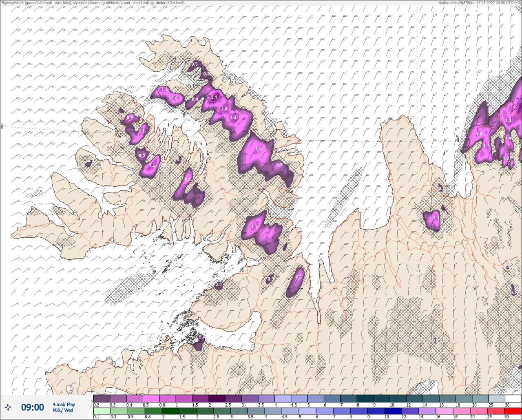Click the Rigning/skúrir map title text
Viewport: 522px width, 420px height.
coord(93,3)
